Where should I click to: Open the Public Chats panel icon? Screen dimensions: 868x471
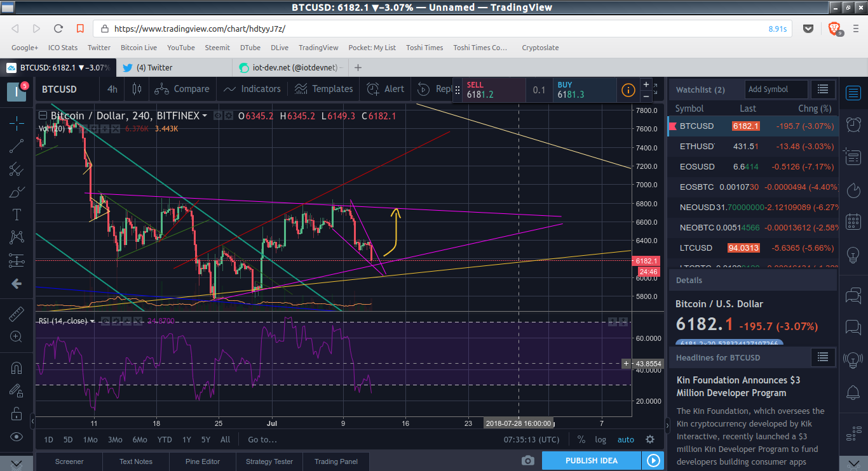[x=853, y=295]
